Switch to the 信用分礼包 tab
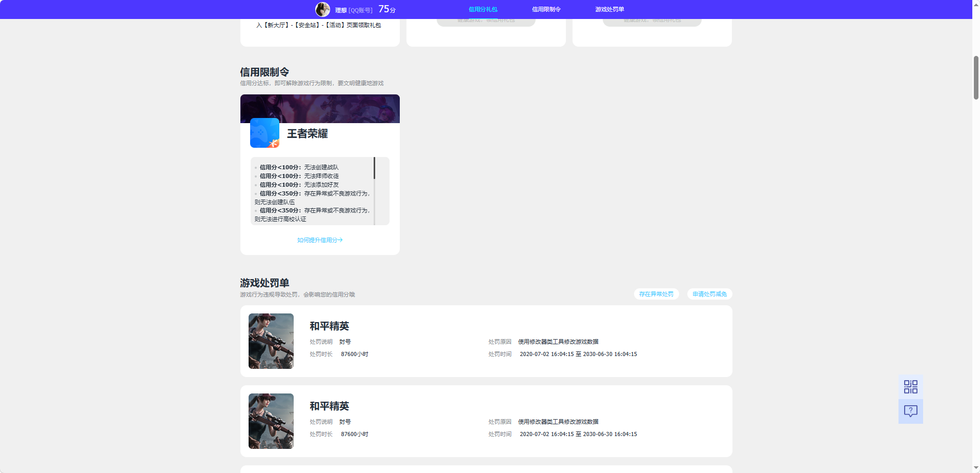 pos(483,9)
